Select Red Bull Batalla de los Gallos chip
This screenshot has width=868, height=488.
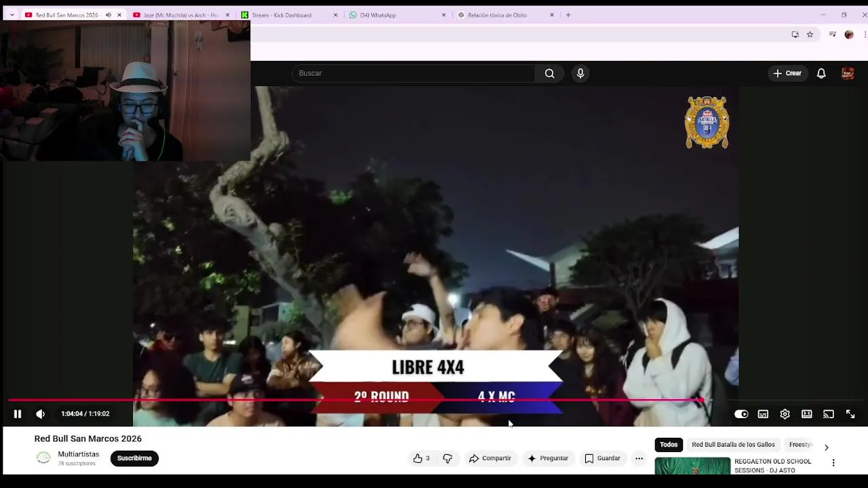[733, 445]
